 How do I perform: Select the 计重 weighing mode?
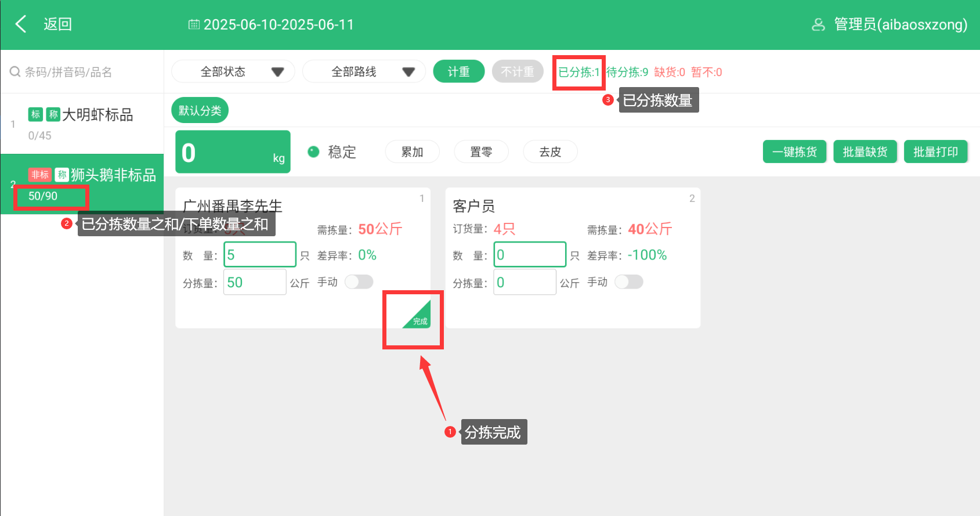pyautogui.click(x=458, y=71)
